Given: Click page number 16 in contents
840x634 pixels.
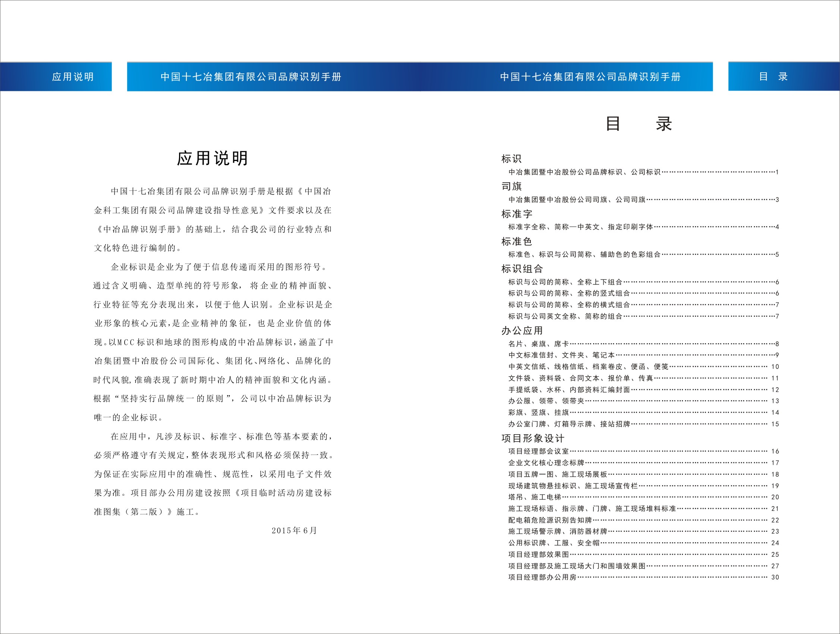Looking at the screenshot, I should pos(775,451).
